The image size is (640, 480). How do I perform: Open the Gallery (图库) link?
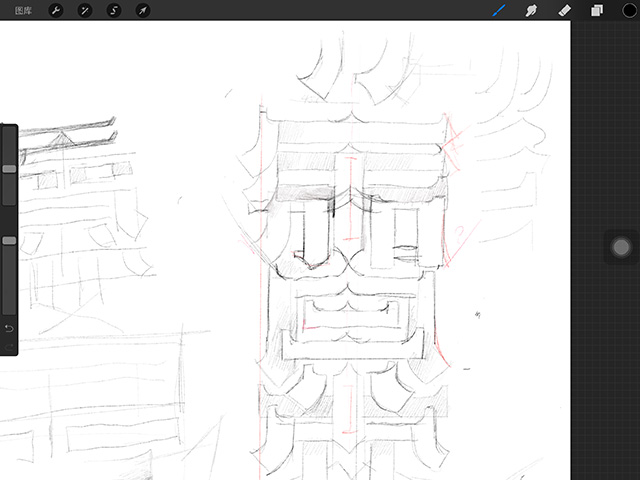click(x=23, y=11)
